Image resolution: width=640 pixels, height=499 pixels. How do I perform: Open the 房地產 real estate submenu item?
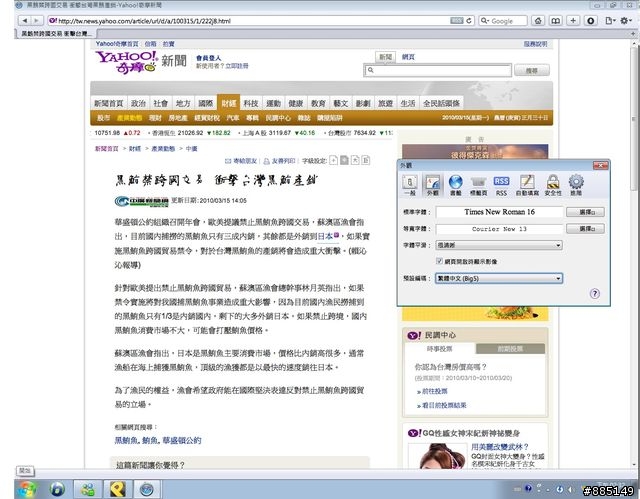click(178, 118)
